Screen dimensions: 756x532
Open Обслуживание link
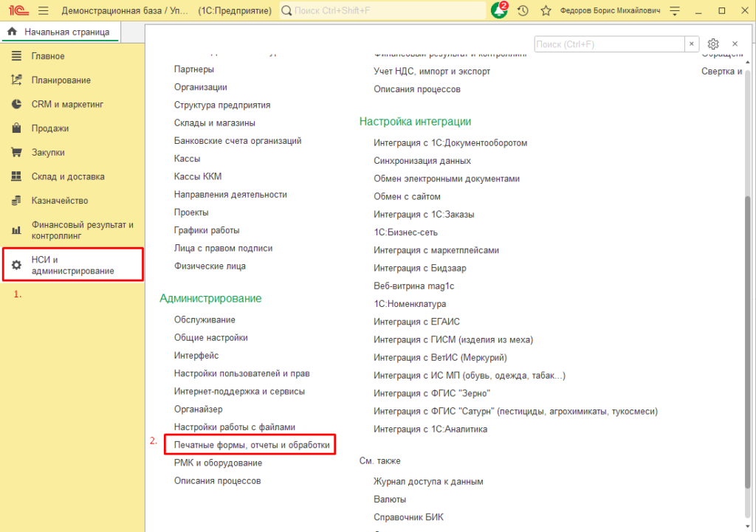click(x=205, y=320)
